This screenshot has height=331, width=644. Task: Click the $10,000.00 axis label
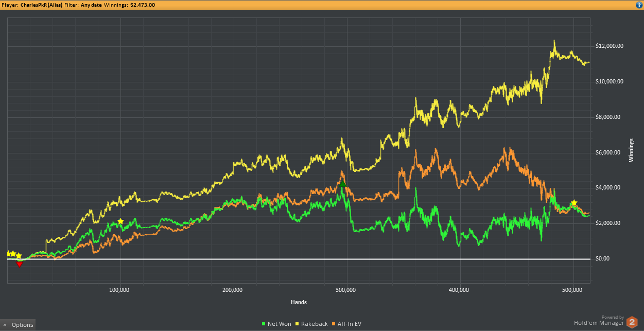click(x=610, y=81)
